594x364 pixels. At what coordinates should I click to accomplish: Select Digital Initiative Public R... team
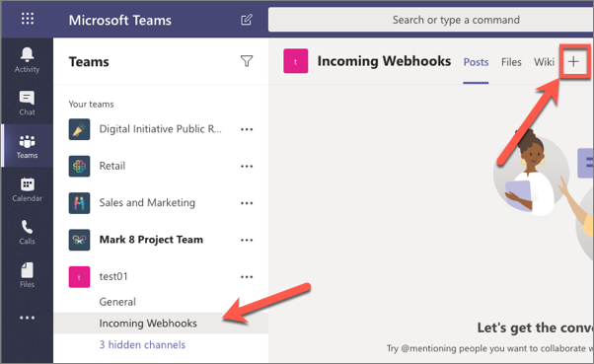click(160, 129)
